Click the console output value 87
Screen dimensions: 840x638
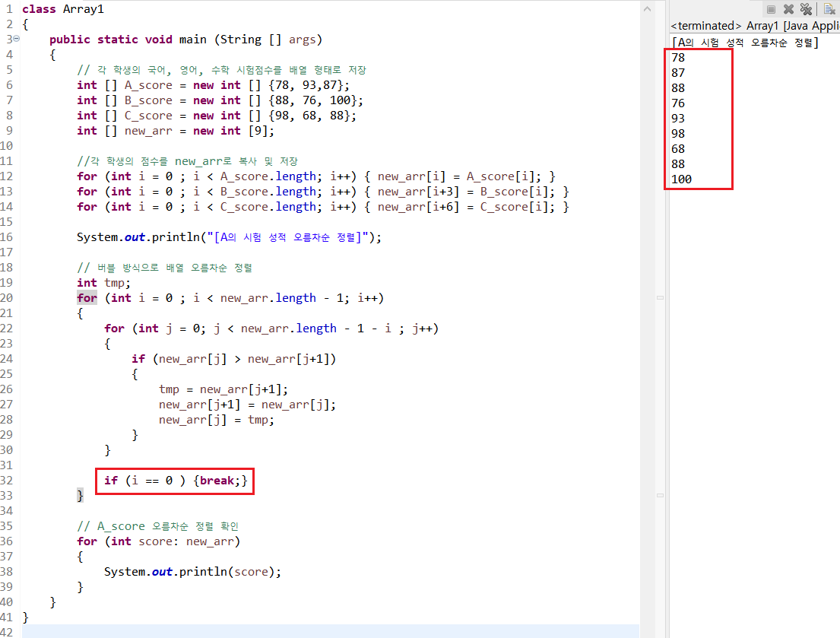677,73
